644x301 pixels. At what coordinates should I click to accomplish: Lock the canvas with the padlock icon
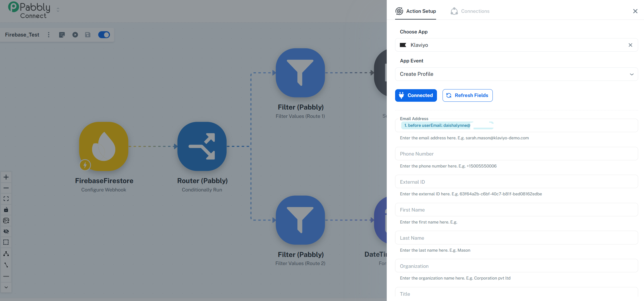(6, 210)
